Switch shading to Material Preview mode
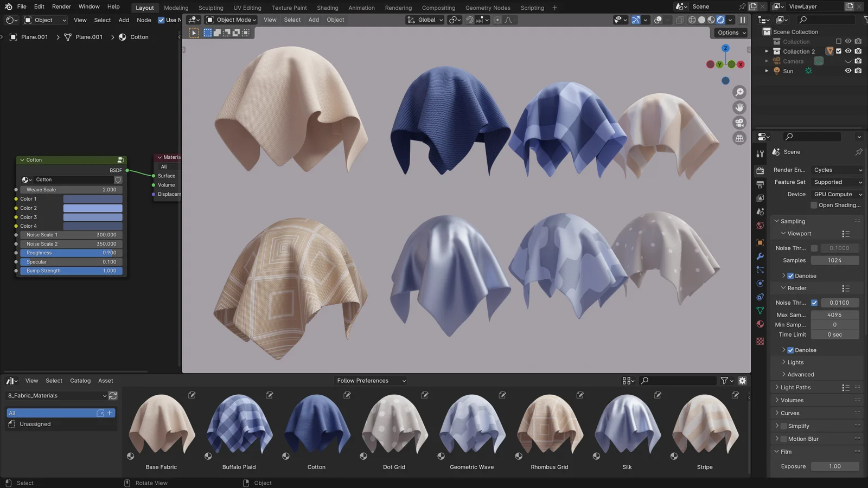 pos(711,20)
